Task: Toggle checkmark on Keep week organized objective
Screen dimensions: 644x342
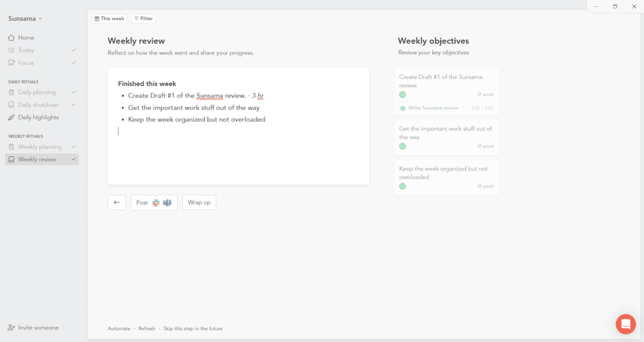Action: (402, 186)
